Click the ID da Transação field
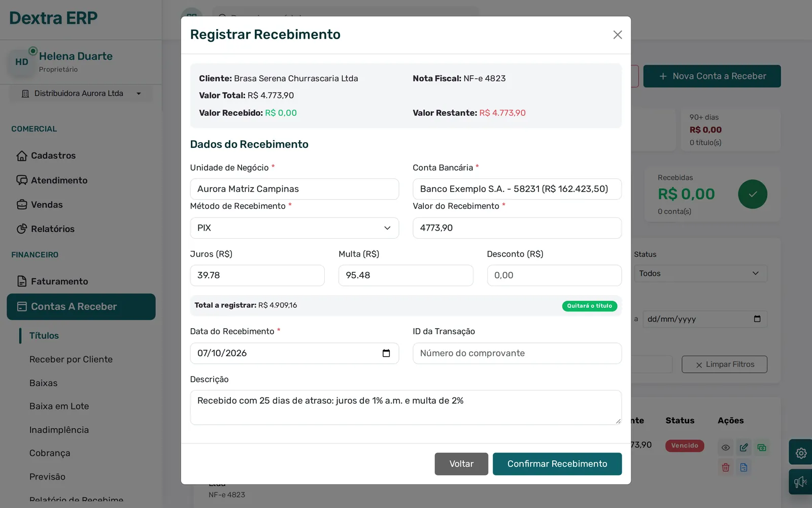This screenshot has width=812, height=508. click(x=517, y=353)
